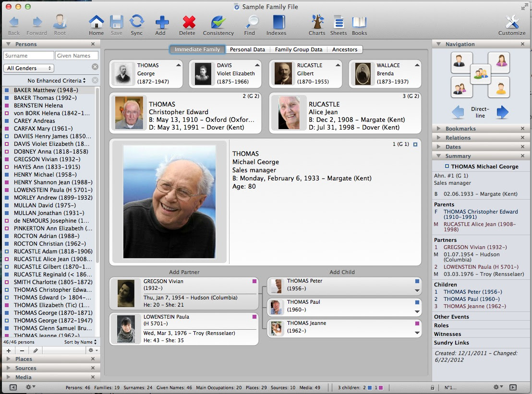This screenshot has height=394, width=532.
Task: Open the Sort by Name dropdown
Action: [x=80, y=342]
